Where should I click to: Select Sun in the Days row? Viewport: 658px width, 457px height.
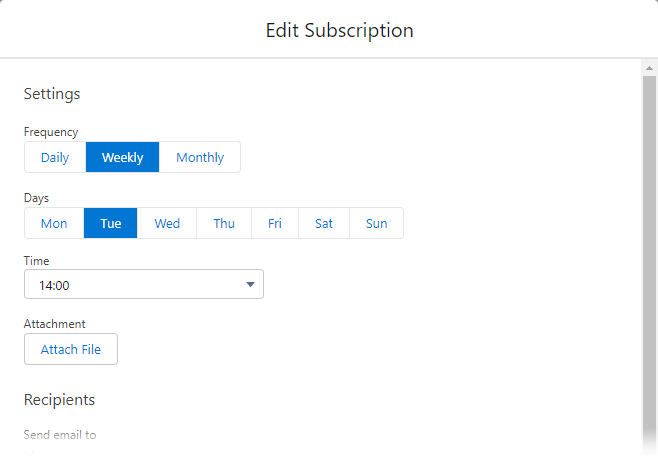click(377, 223)
